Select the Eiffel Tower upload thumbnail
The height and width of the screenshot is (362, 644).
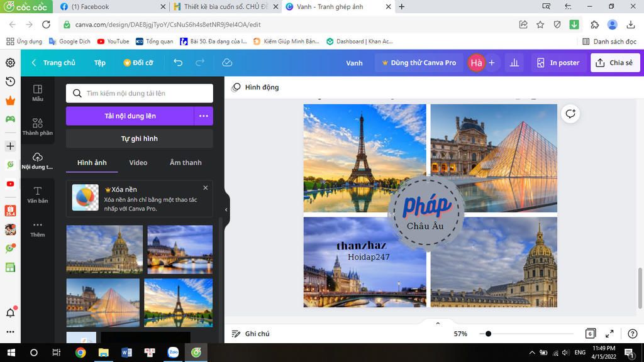pos(178,303)
